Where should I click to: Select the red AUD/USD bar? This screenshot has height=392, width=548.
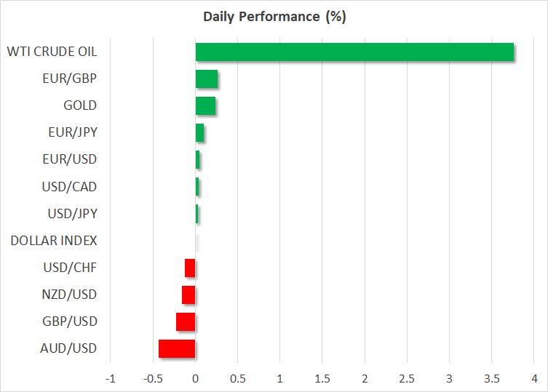point(177,349)
